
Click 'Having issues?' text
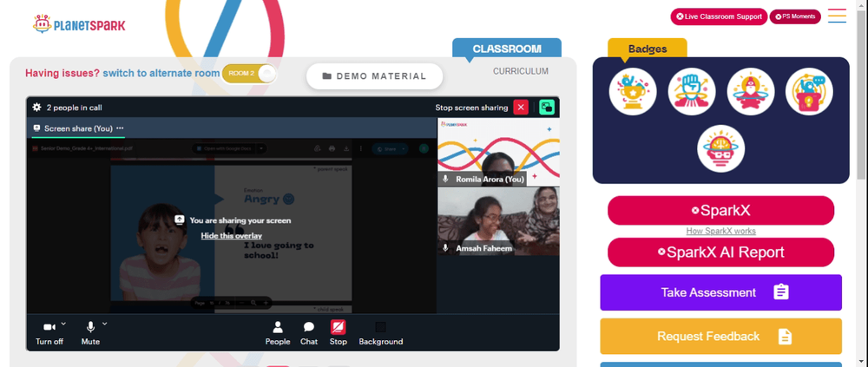[62, 73]
